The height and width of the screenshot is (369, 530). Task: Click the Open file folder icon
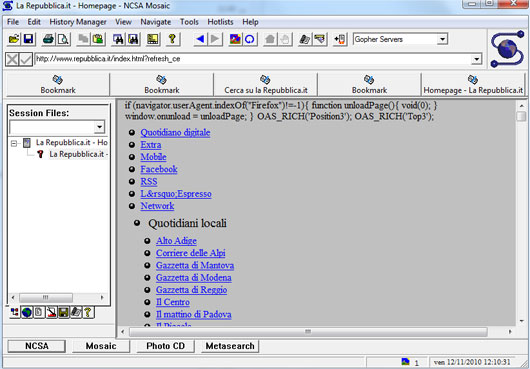click(14, 39)
